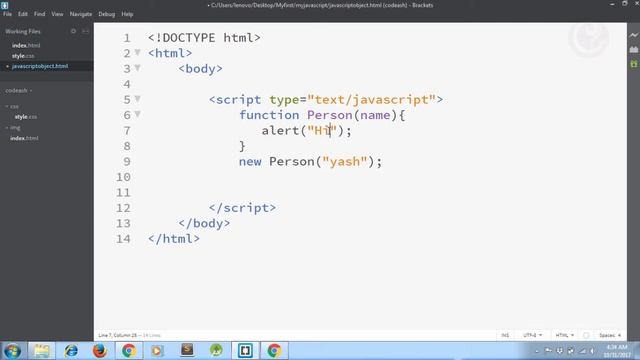This screenshot has height=360, width=640.
Task: Click the green update notification icon
Action: (x=633, y=64)
